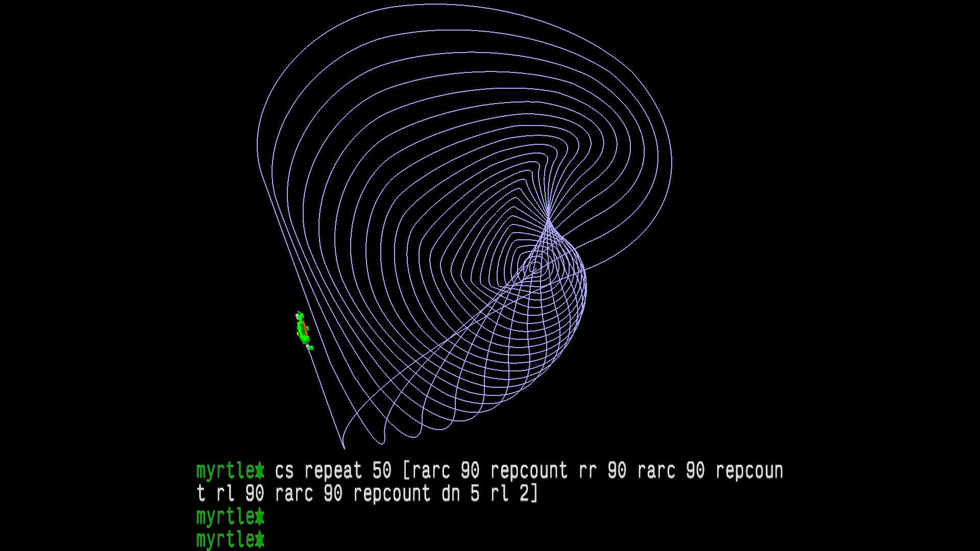Click the point where curves converge above spiral
The width and height of the screenshot is (980, 551).
(548, 218)
